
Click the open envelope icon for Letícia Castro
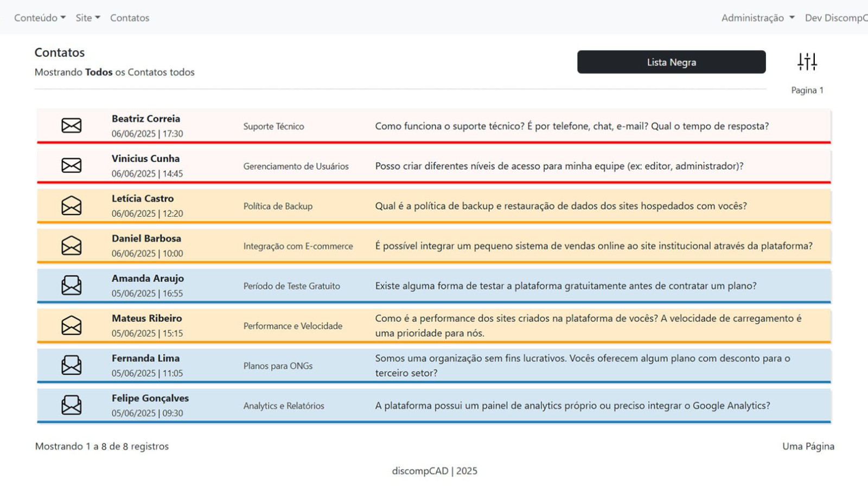coord(71,206)
